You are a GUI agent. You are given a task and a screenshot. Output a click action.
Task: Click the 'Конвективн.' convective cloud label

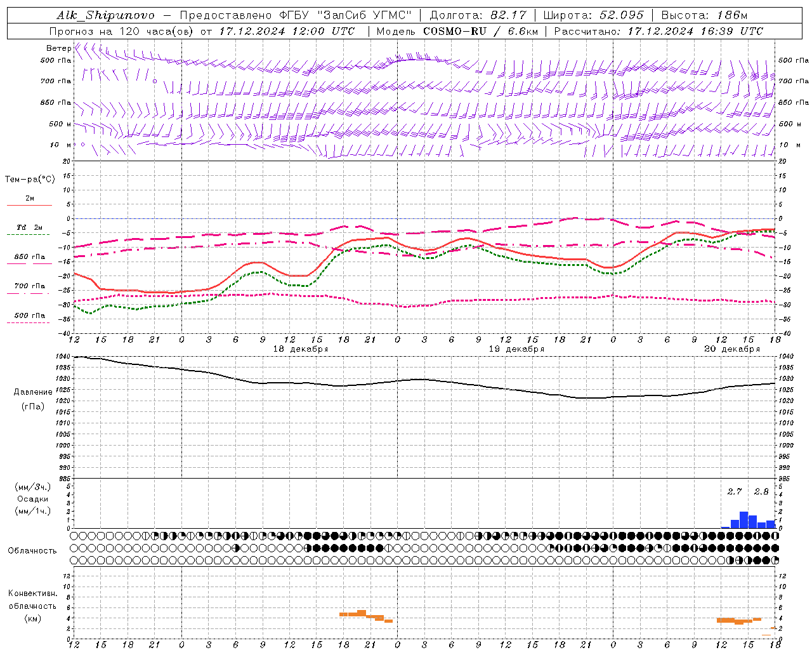pos(33,594)
